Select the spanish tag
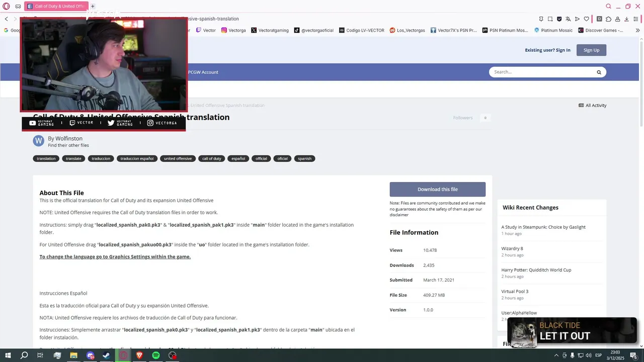Image resolution: width=644 pixels, height=362 pixels. [304, 158]
